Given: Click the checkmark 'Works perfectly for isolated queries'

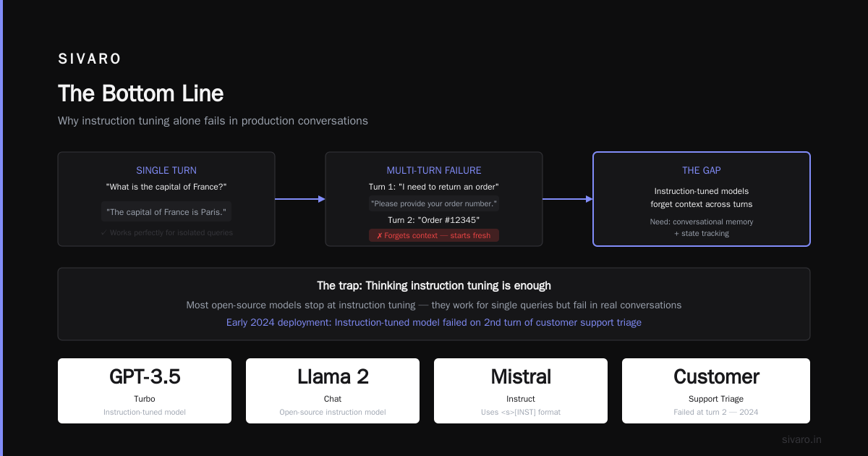Looking at the screenshot, I should pos(166,233).
